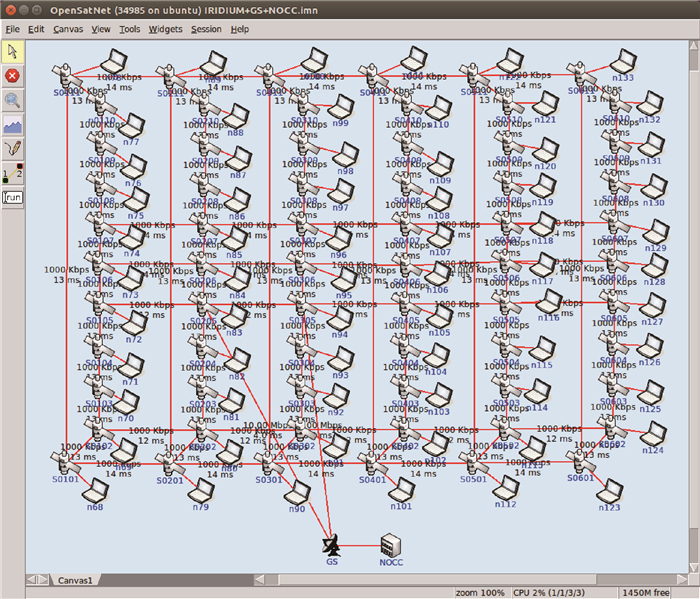Open the File menu
This screenshot has width=700, height=599.
[12, 29]
